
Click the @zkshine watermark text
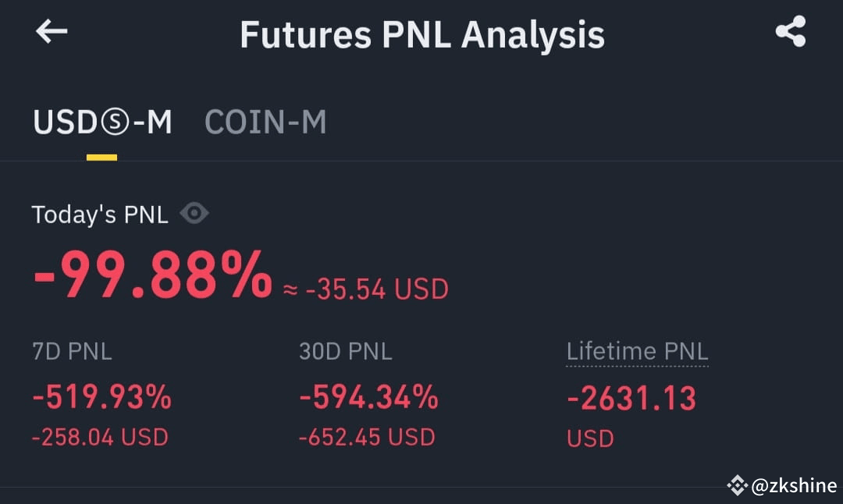pos(794,485)
